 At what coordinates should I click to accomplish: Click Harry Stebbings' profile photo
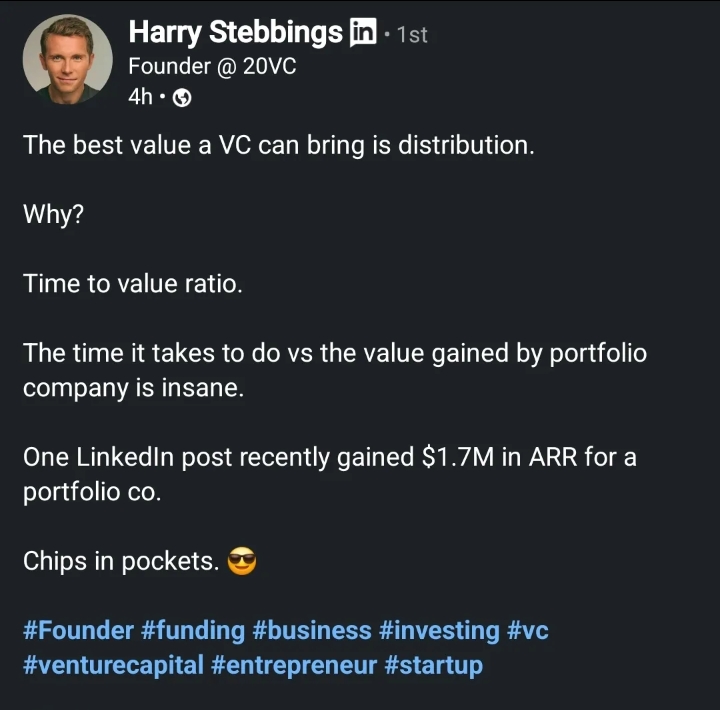[x=67, y=60]
